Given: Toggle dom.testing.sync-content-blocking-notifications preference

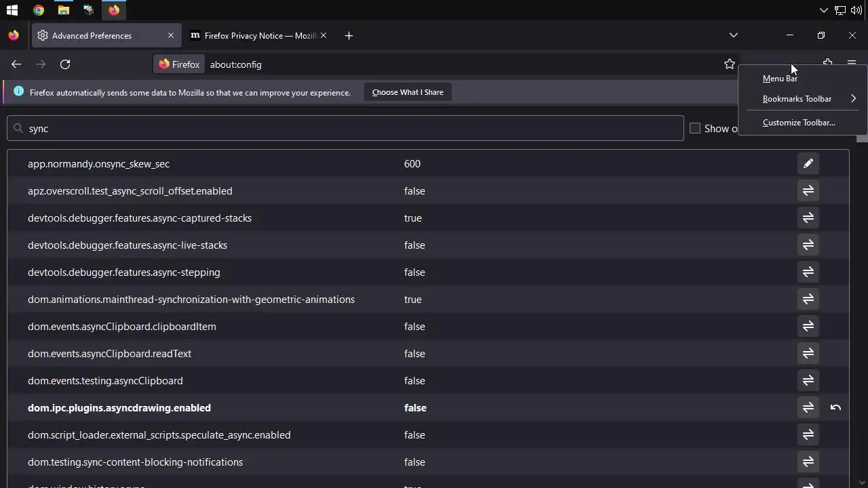Looking at the screenshot, I should point(808,462).
